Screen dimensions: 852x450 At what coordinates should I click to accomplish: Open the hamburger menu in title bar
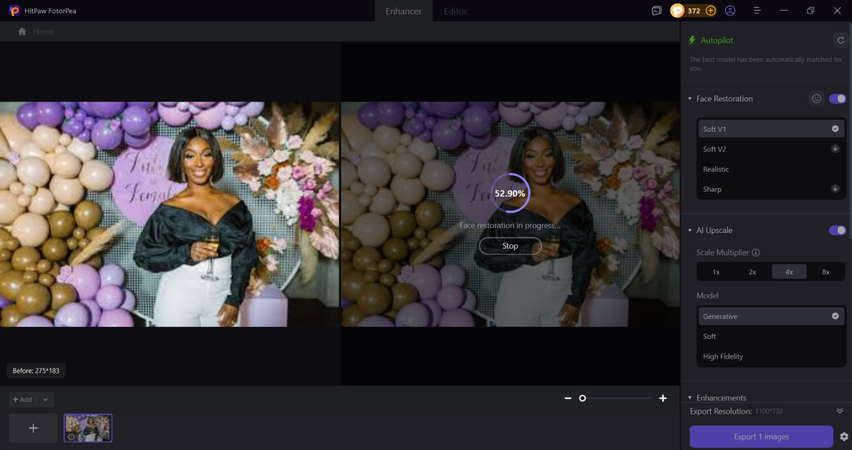tap(757, 11)
